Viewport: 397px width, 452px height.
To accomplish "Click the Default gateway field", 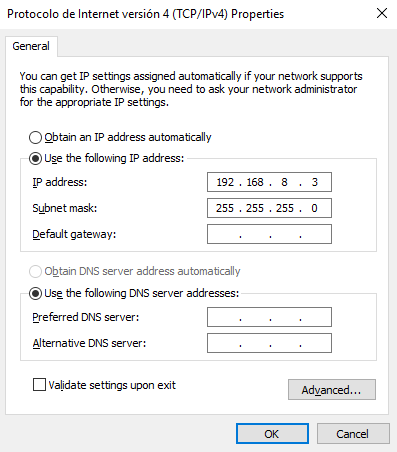I will (269, 234).
